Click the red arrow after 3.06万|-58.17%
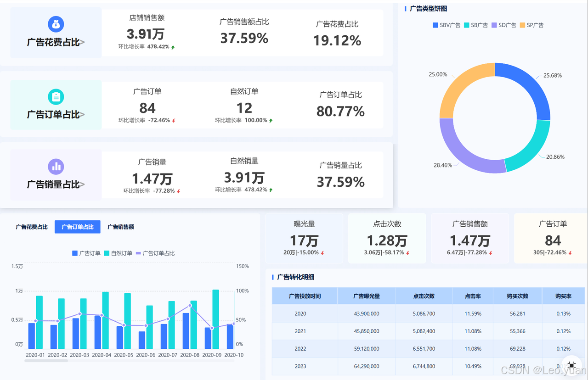The image size is (588, 380). pos(407,253)
